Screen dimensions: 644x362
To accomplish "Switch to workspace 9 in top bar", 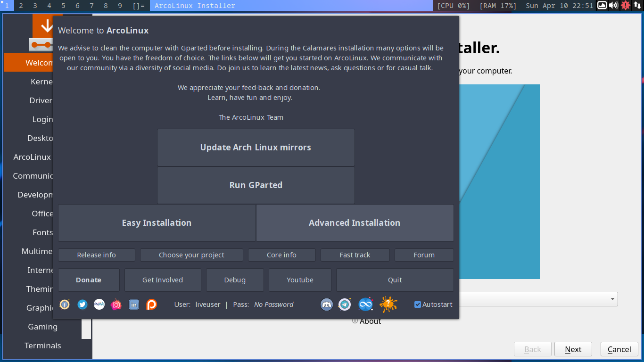I will [x=120, y=6].
